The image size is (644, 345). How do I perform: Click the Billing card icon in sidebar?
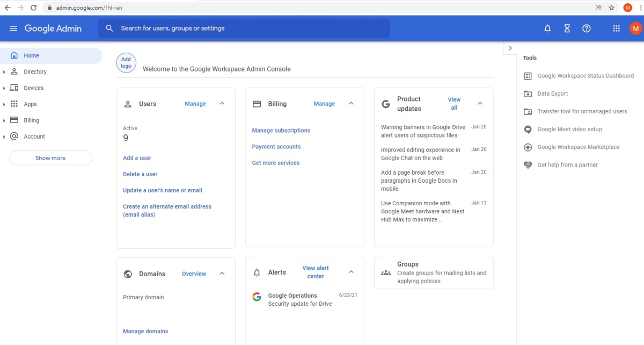14,120
